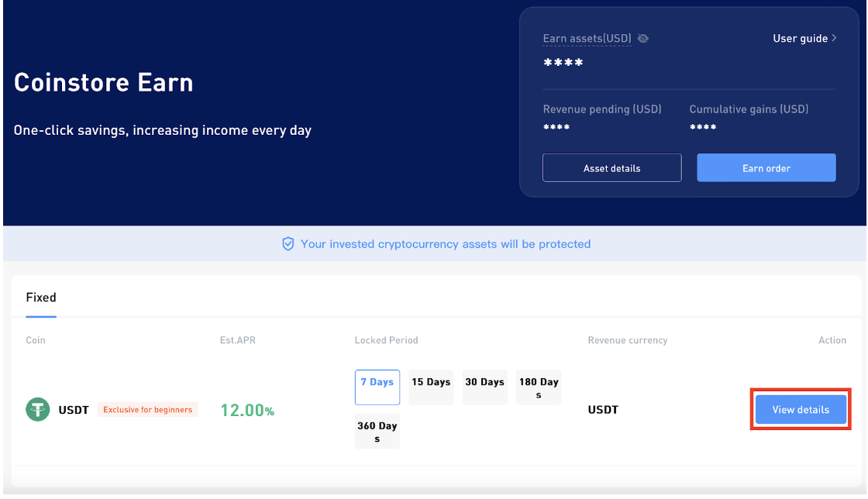Click the Exclusive for beginners tag
Image resolution: width=868 pixels, height=499 pixels.
(148, 409)
